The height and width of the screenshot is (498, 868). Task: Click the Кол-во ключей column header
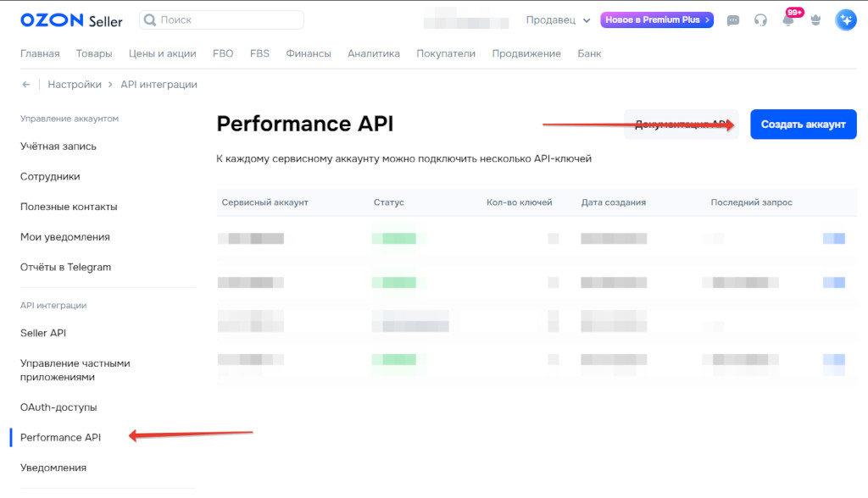pos(520,202)
